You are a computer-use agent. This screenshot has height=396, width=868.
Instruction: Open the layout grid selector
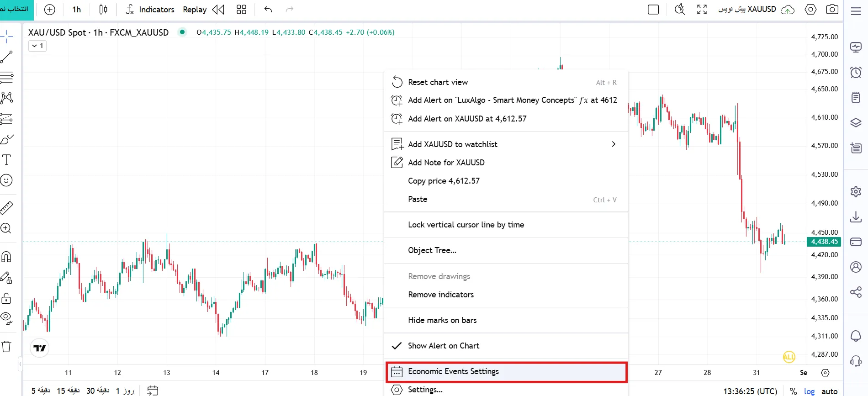(241, 10)
